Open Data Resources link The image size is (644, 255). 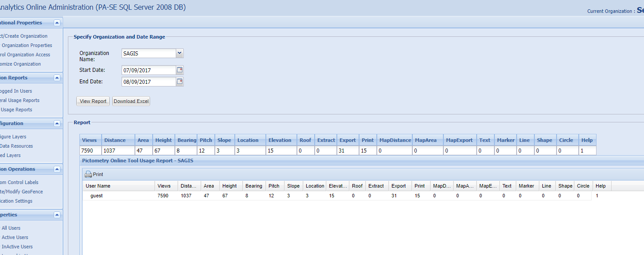tap(16, 146)
